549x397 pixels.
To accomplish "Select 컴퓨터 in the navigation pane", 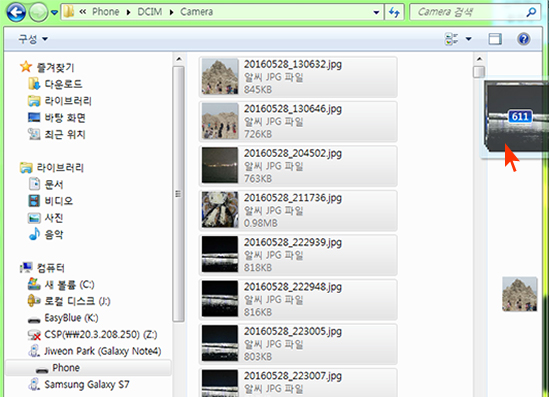I will click(x=51, y=268).
